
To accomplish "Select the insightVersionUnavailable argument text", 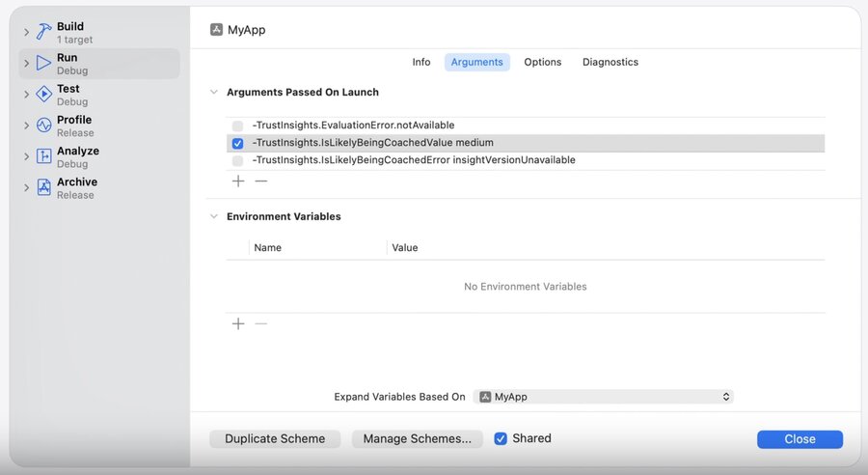I will pos(414,159).
